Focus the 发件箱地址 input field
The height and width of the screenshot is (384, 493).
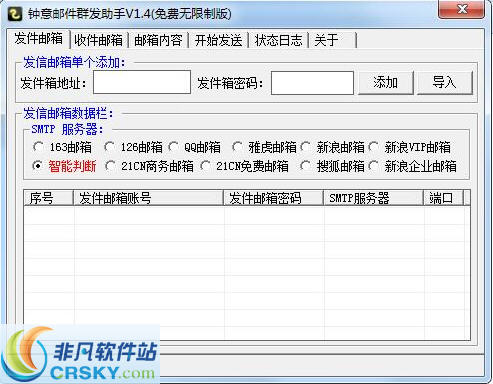click(x=142, y=82)
